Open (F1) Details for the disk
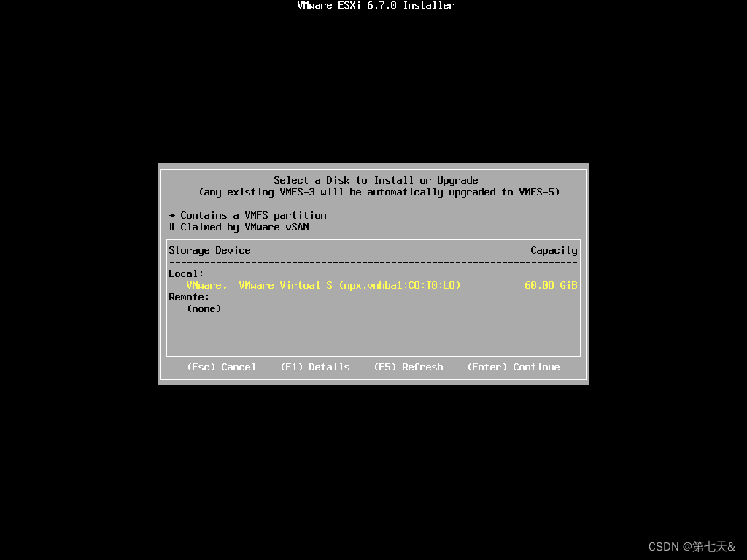The image size is (747, 560). click(315, 367)
